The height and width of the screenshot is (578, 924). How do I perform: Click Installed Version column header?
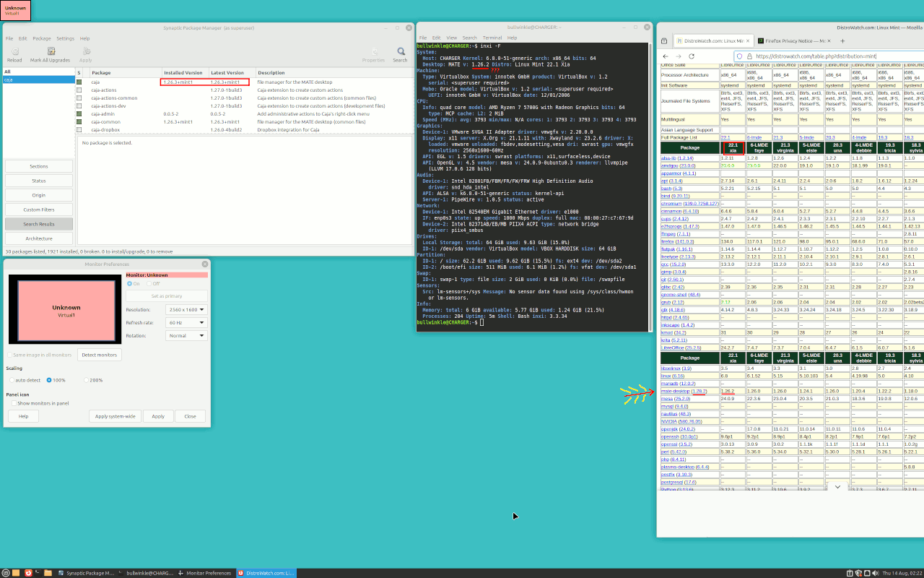coord(184,72)
